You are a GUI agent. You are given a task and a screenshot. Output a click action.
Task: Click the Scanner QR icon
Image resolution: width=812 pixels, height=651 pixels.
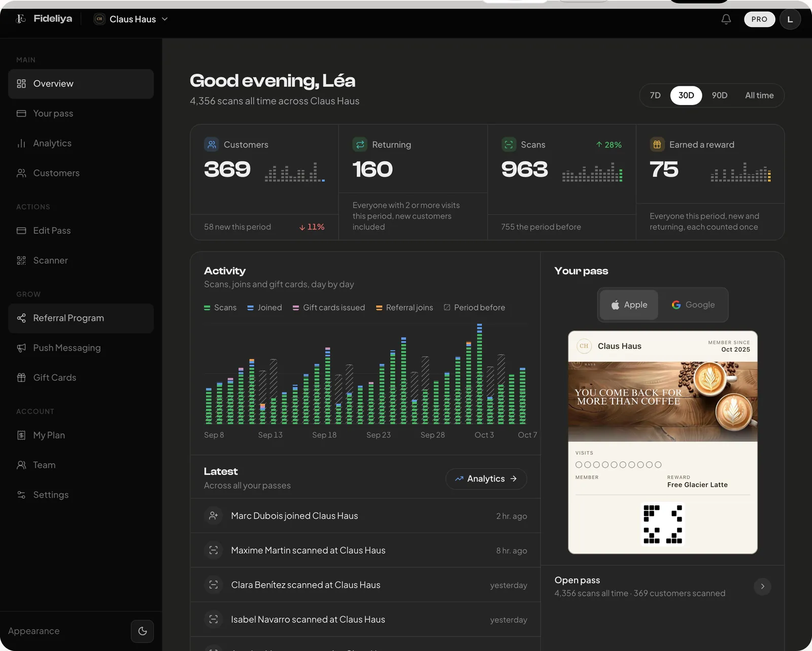coord(21,261)
